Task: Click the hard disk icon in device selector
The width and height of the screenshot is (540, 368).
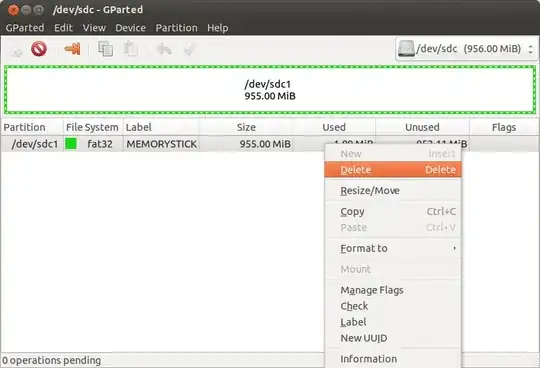Action: 406,49
